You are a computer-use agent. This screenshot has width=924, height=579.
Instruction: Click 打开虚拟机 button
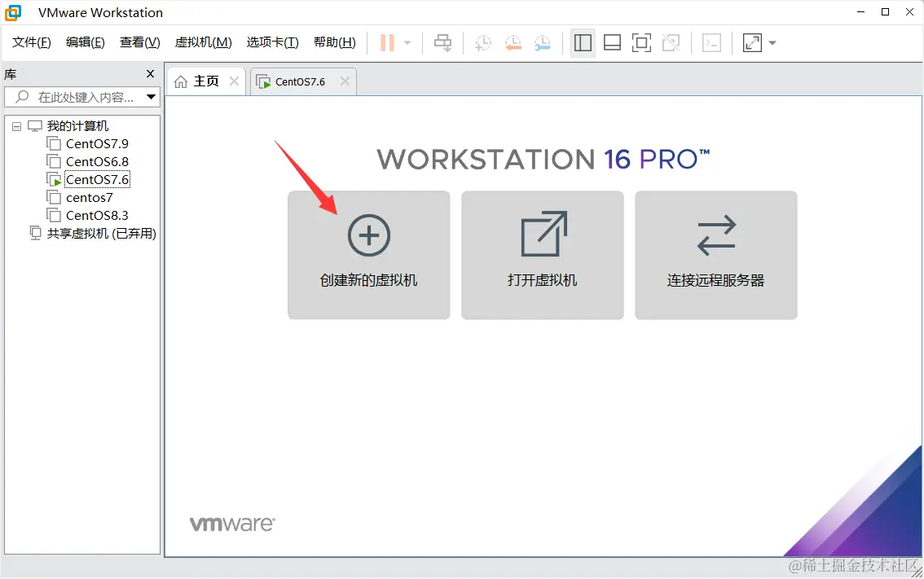coord(542,255)
